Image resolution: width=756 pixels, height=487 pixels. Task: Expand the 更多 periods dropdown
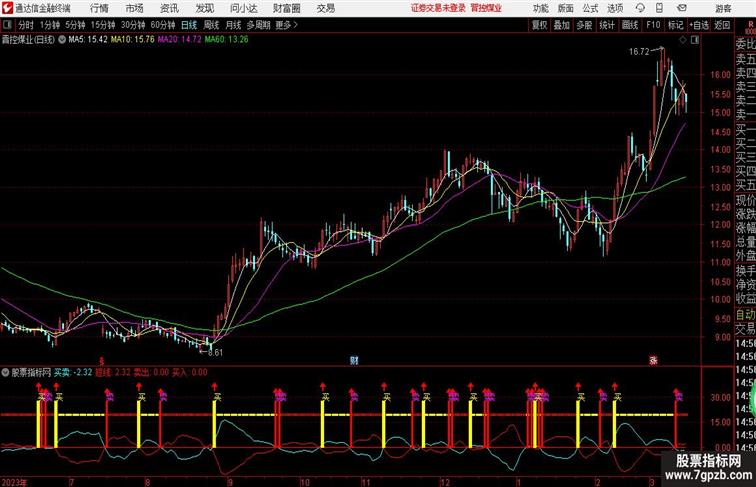[x=286, y=25]
